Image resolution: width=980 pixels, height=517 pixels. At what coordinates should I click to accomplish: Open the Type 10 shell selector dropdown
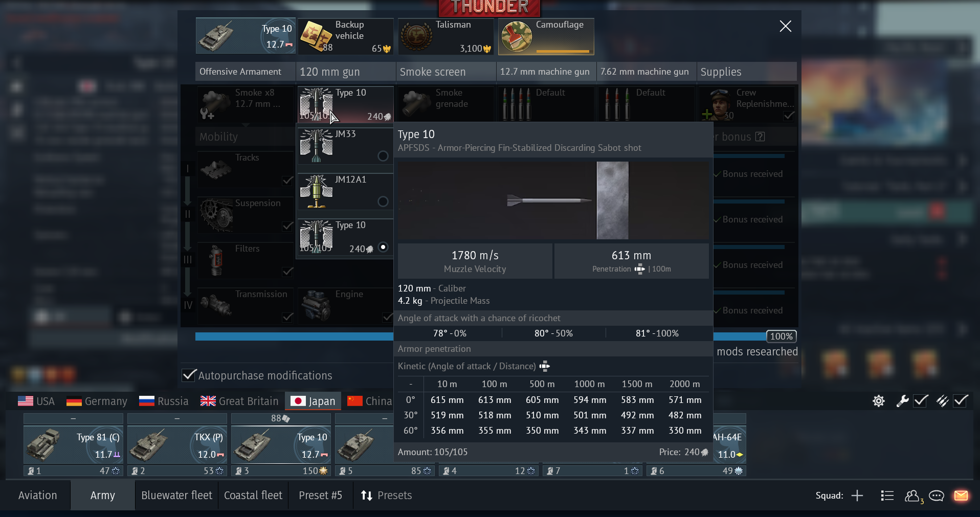(x=345, y=104)
